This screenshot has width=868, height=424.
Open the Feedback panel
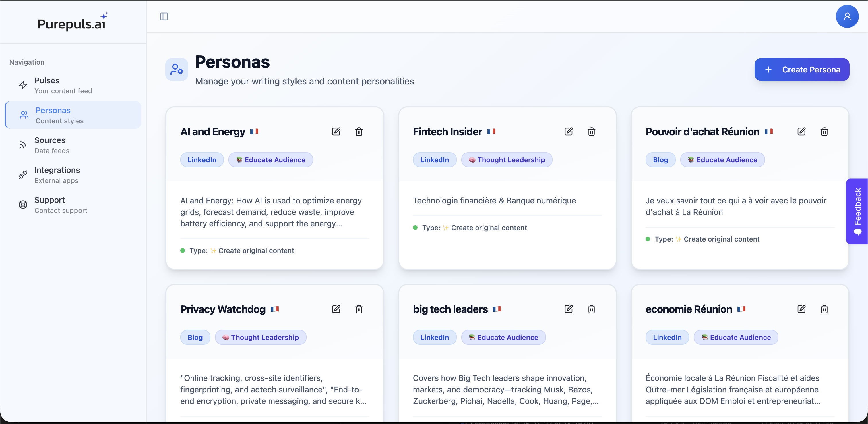click(858, 211)
